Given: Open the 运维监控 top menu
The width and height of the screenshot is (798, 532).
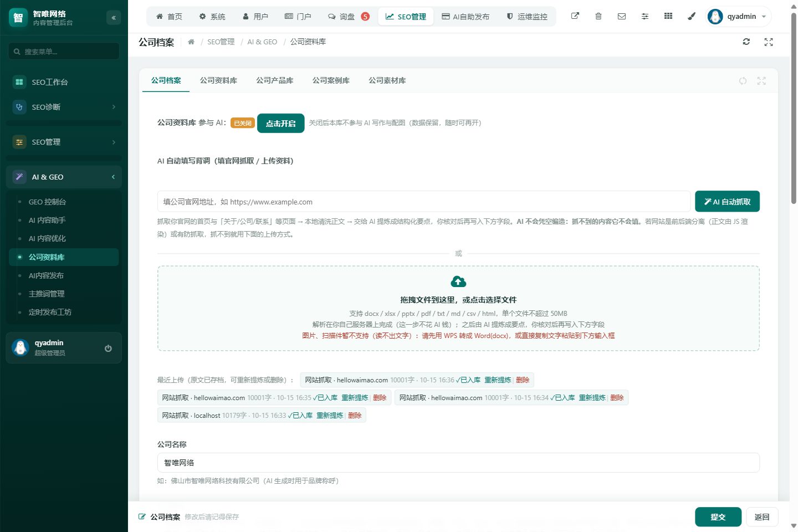Looking at the screenshot, I should tap(527, 17).
